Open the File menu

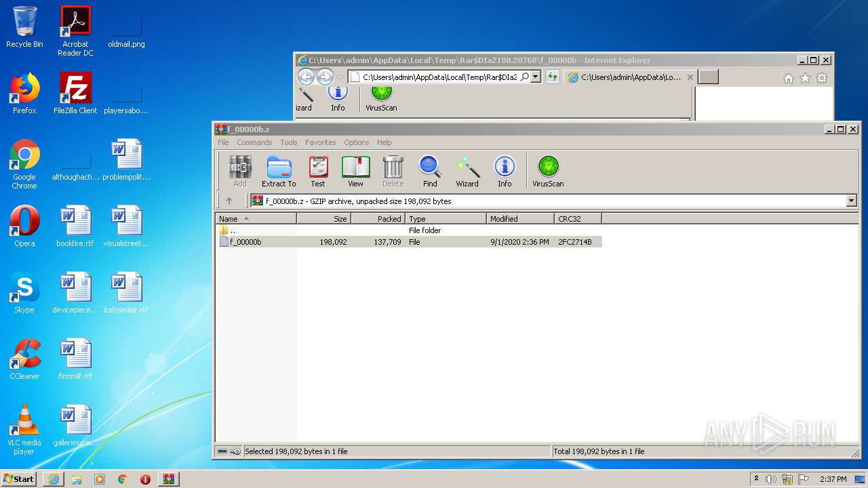[x=223, y=142]
